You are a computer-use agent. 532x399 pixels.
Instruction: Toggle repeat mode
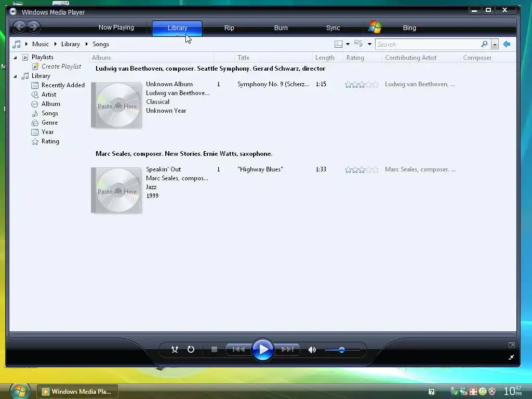(191, 350)
